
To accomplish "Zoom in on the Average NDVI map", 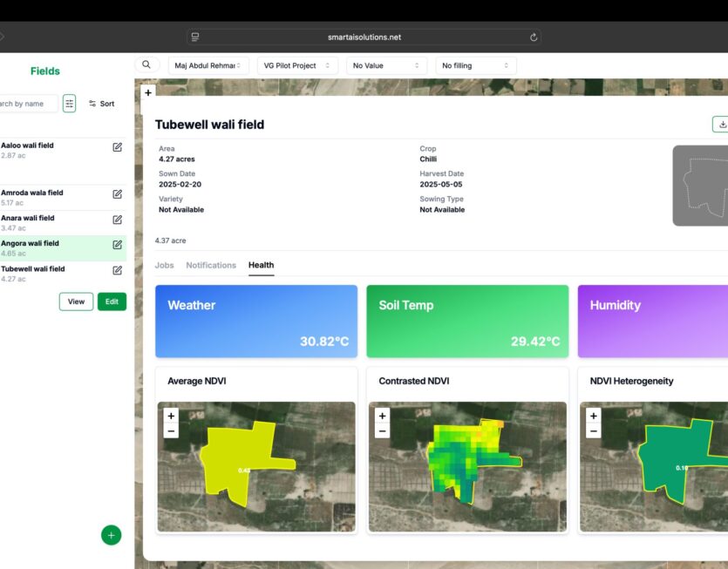I will coord(171,417).
